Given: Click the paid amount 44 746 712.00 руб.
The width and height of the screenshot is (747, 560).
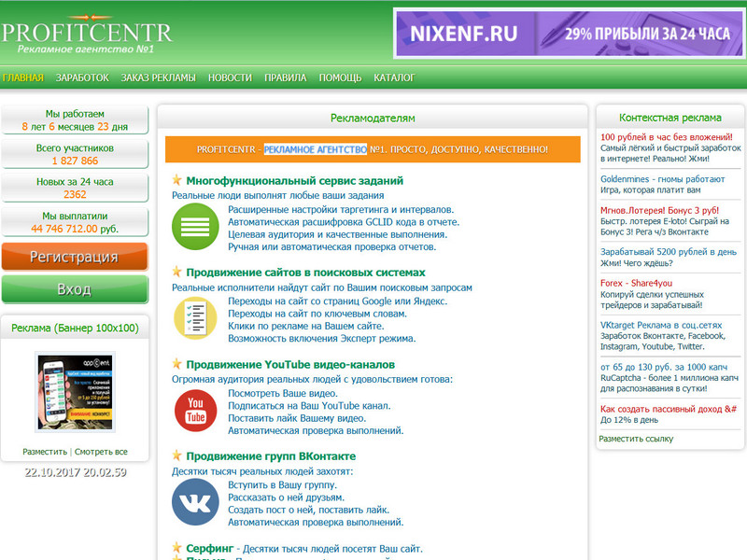Looking at the screenshot, I should pos(75,229).
